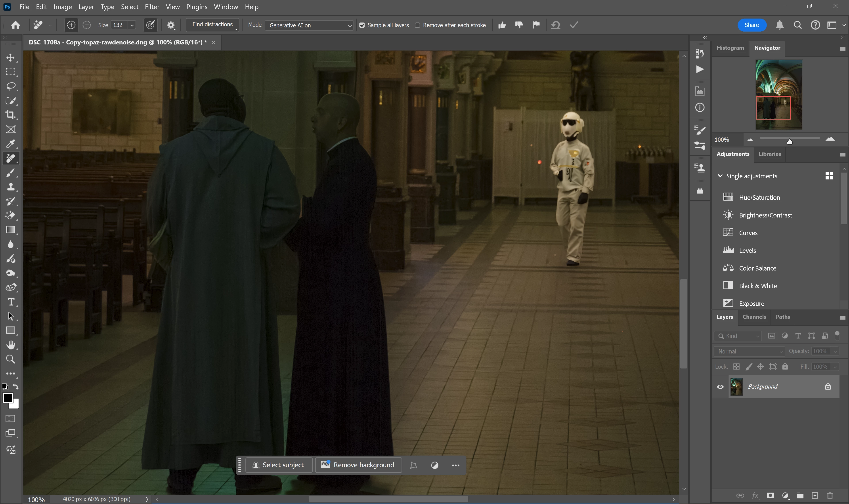Click the thumbs up feedback icon
This screenshot has height=504, width=849.
(502, 25)
